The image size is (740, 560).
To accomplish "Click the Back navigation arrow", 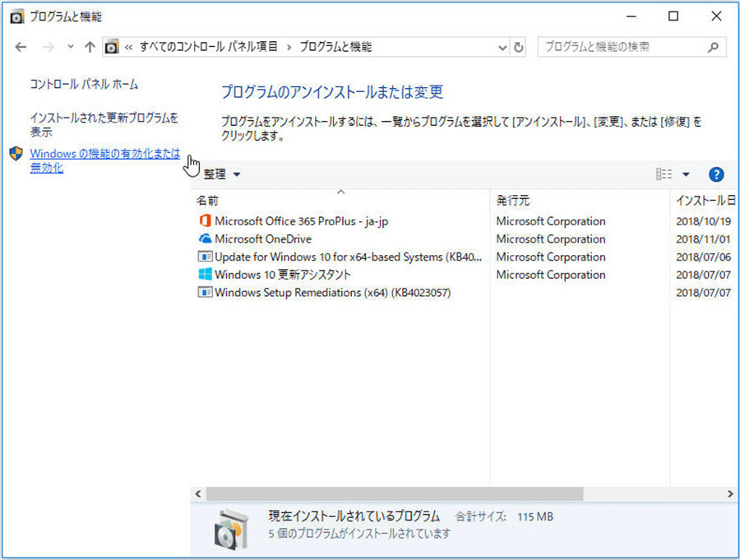I will (21, 47).
